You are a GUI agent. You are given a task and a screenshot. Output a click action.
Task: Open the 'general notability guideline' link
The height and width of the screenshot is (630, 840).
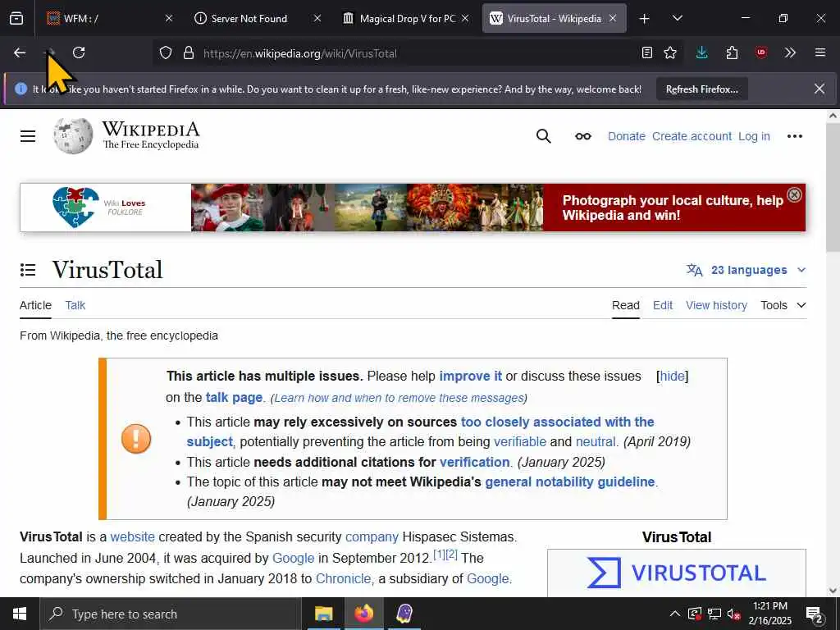569,482
